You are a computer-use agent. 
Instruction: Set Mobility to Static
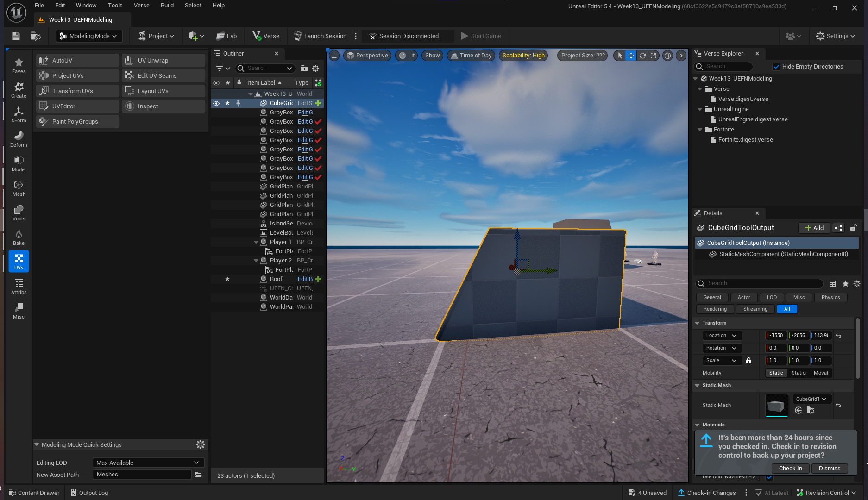coord(776,373)
